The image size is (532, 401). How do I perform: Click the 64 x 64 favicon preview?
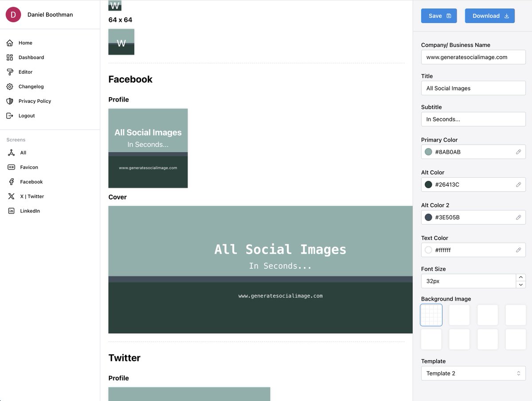tap(121, 42)
